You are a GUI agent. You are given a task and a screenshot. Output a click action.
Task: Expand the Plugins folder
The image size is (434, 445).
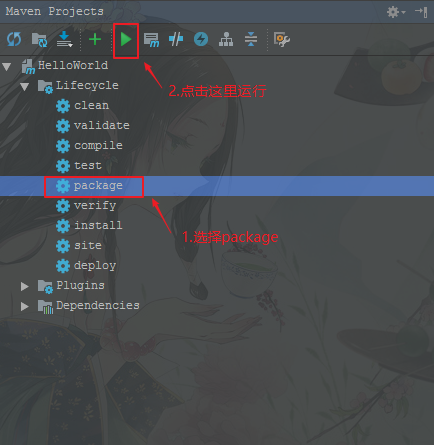click(24, 286)
